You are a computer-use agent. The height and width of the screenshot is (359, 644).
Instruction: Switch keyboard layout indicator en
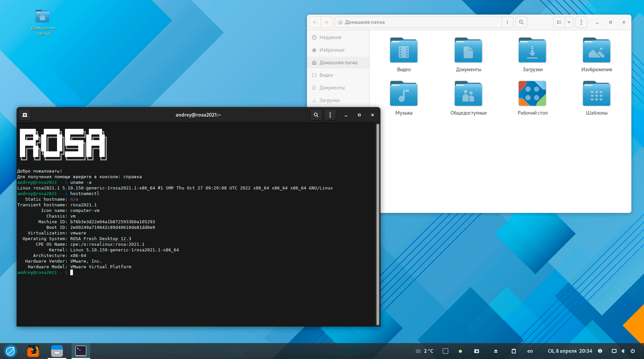[530, 351]
